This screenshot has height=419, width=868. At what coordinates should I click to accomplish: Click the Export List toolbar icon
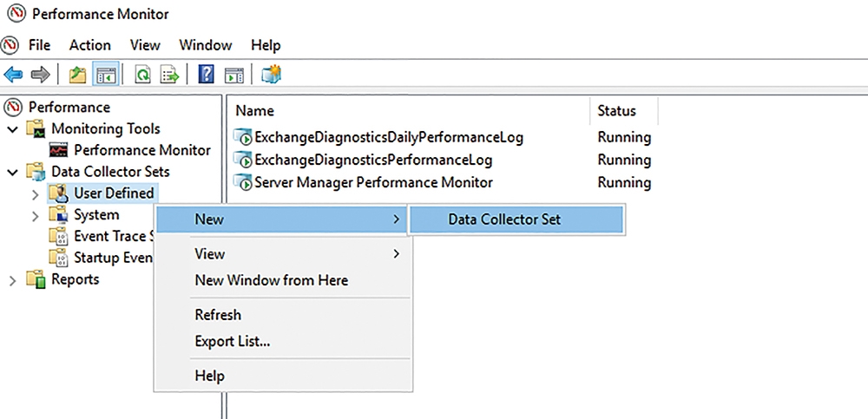[170, 74]
